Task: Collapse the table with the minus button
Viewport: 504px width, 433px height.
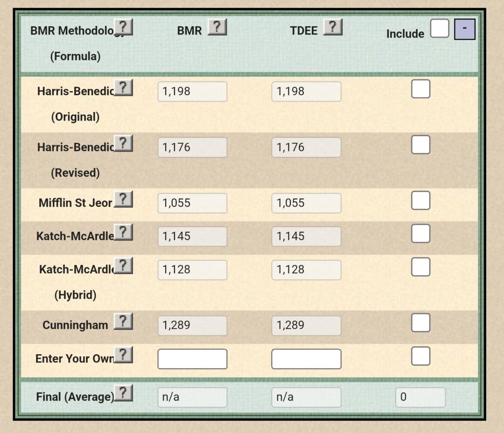Action: pos(465,29)
